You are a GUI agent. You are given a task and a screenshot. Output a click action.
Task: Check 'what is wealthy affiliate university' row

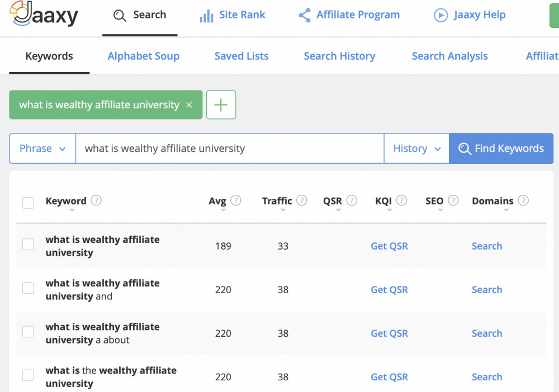(28, 245)
